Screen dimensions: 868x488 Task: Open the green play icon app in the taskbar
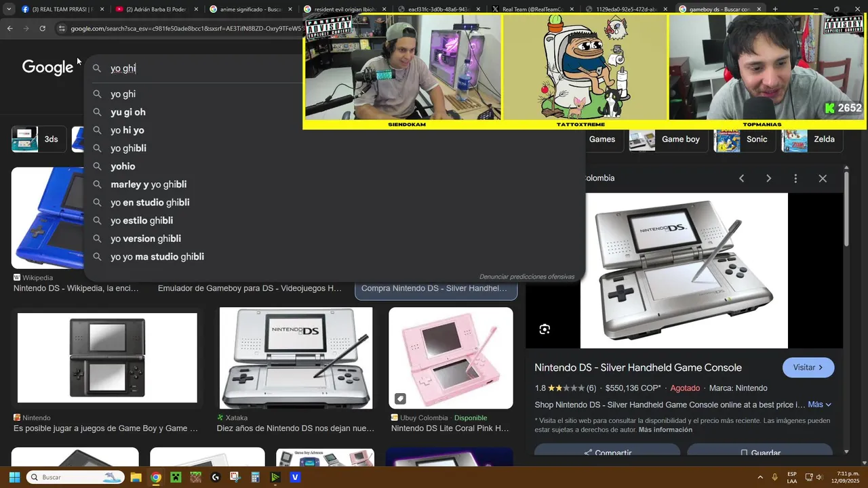(x=275, y=477)
